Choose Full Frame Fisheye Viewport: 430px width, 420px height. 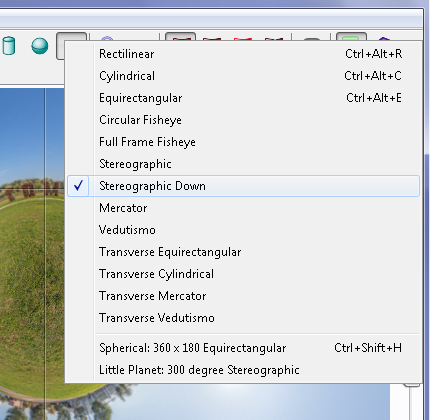(x=243, y=142)
